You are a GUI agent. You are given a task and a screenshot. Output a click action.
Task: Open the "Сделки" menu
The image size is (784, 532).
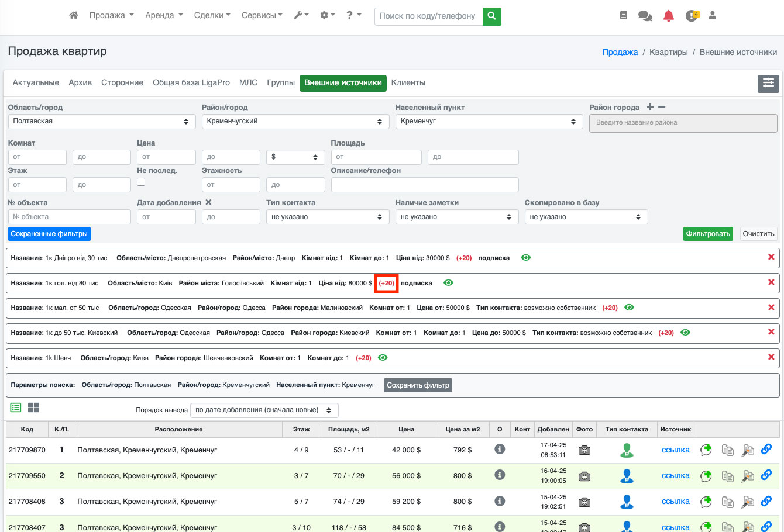coord(212,16)
